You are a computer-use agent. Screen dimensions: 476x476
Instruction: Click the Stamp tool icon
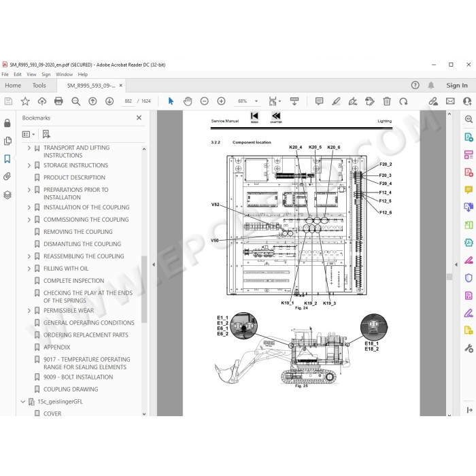tap(370, 101)
